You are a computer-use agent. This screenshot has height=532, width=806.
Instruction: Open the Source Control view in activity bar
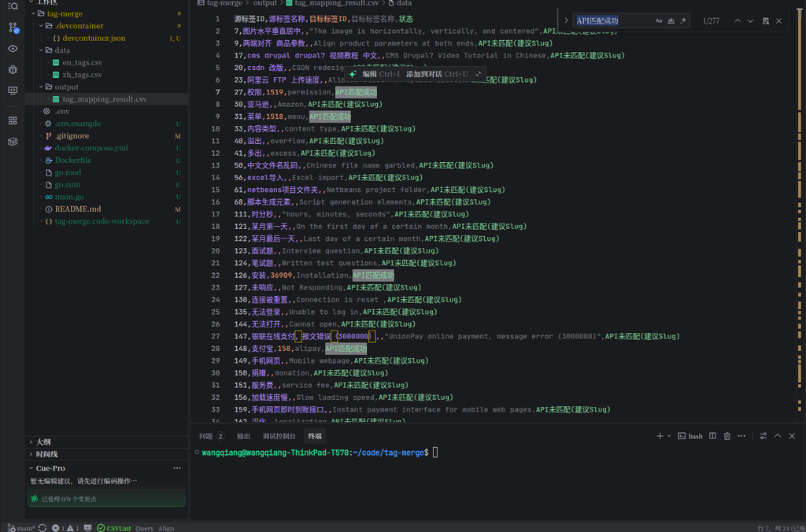click(x=13, y=28)
